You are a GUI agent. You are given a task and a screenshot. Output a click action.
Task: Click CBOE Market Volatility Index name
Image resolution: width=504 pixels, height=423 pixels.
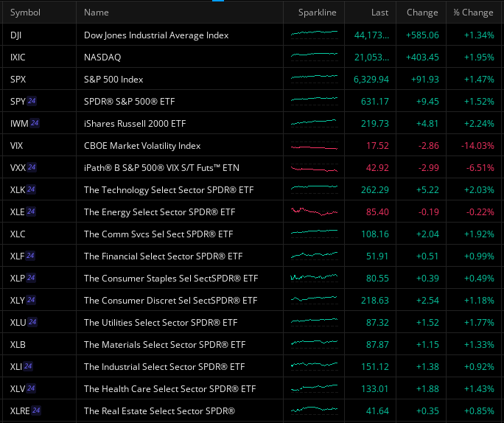pyautogui.click(x=142, y=146)
